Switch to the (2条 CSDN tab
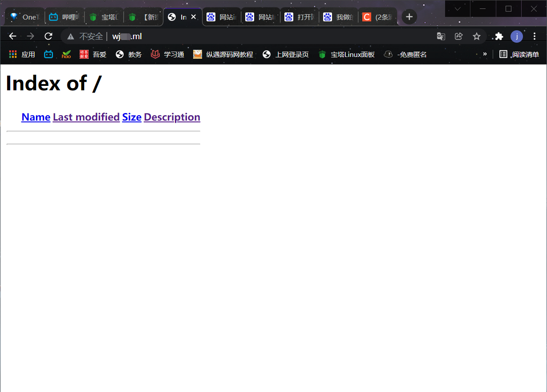Screen dimensions: 547x392 (377, 17)
